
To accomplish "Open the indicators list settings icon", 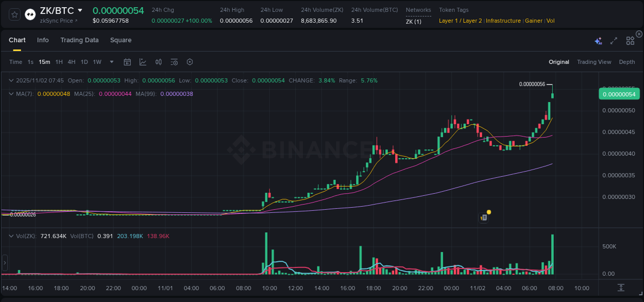I will [174, 62].
